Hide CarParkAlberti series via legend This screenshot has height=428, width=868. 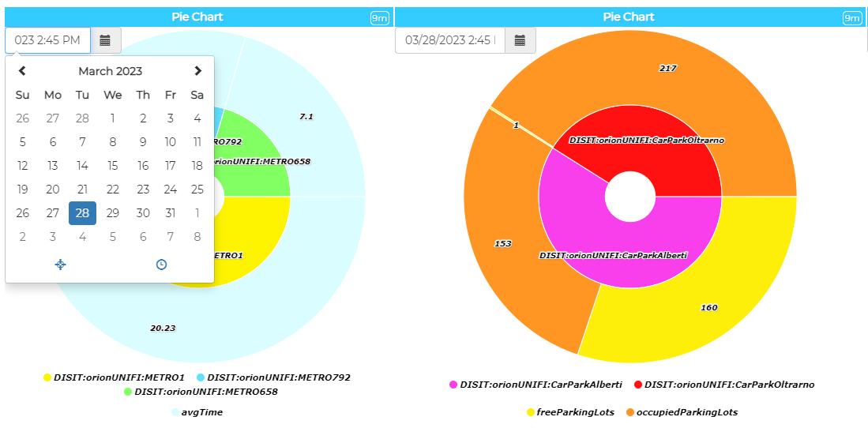coord(535,385)
